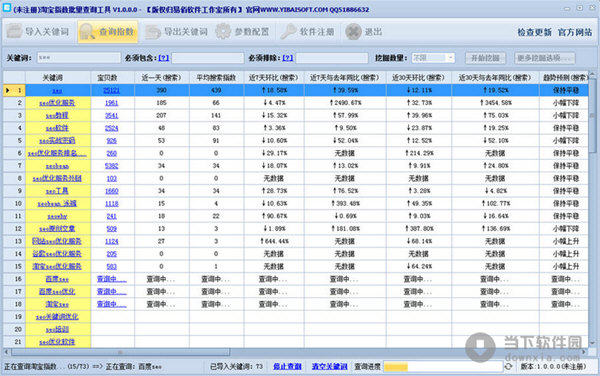
Task: Open the 1660 item count link
Action: pyautogui.click(x=111, y=191)
